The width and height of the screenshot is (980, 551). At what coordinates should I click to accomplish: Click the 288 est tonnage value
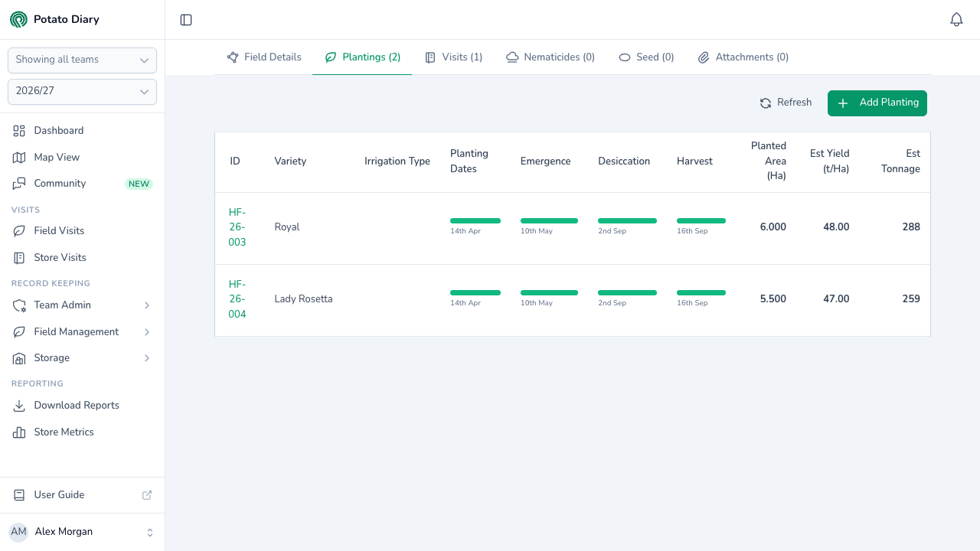click(911, 227)
